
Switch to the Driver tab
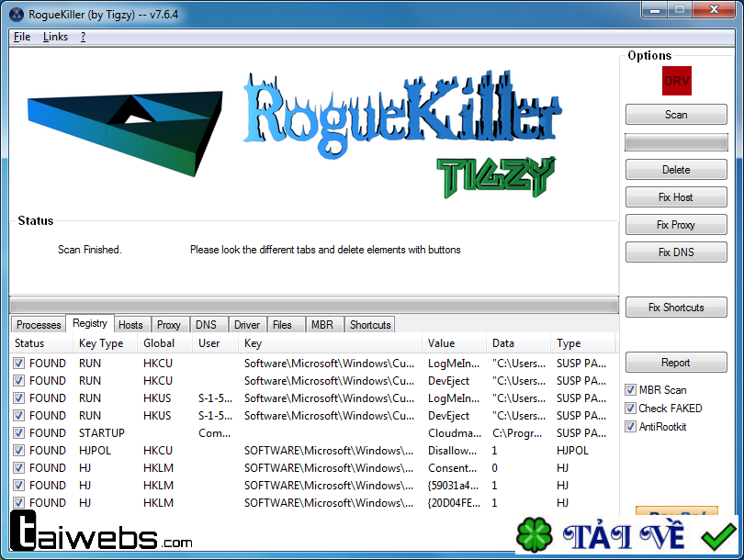246,324
